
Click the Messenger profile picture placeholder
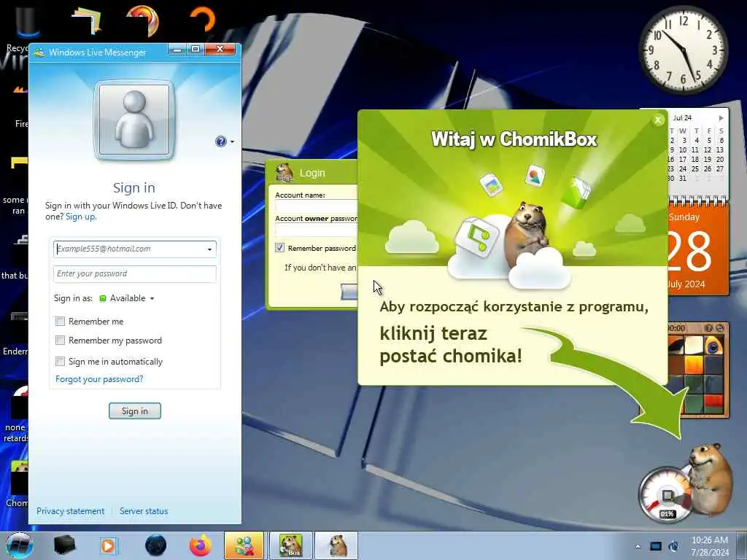pos(134,120)
